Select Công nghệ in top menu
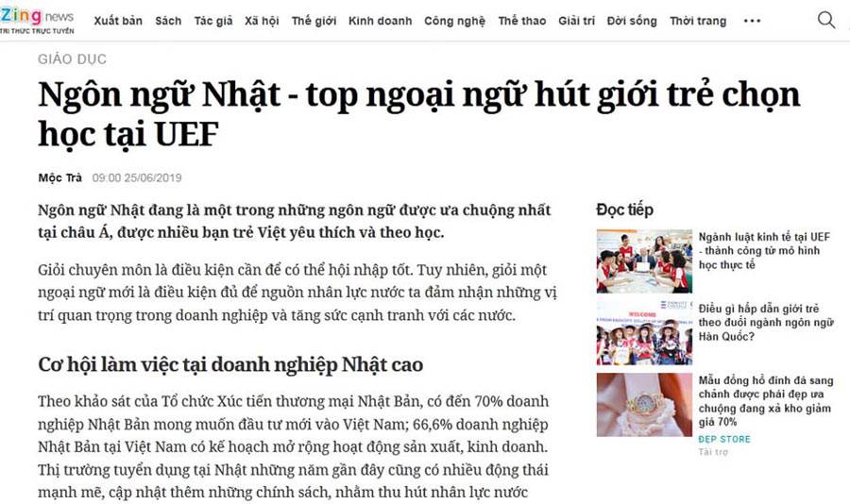The width and height of the screenshot is (850, 504). pos(454,21)
